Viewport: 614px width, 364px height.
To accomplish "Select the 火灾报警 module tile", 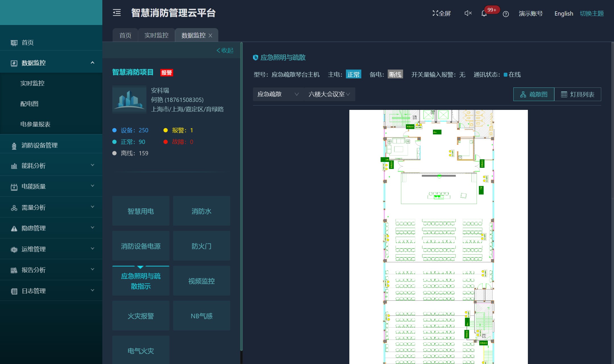I will point(141,316).
